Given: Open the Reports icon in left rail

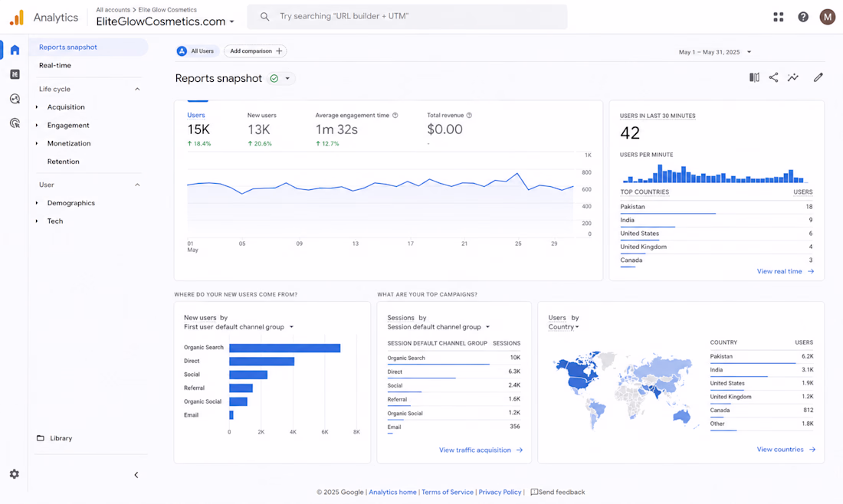Looking at the screenshot, I should (x=15, y=74).
